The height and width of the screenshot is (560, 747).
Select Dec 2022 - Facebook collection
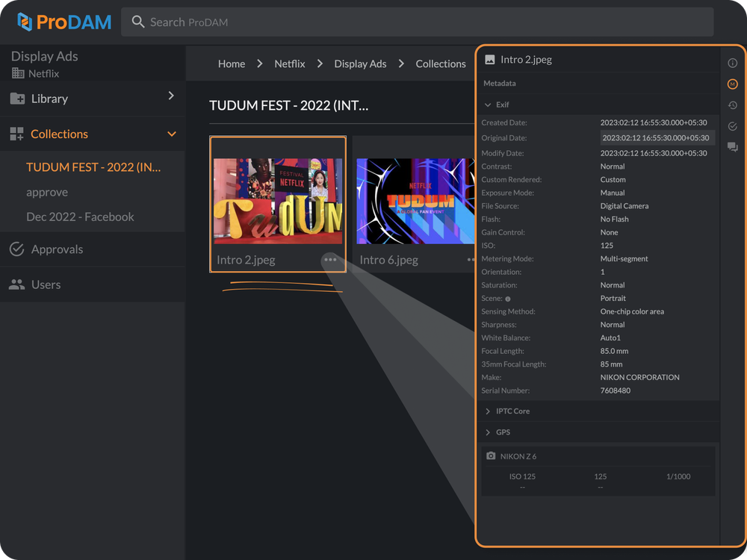point(80,217)
